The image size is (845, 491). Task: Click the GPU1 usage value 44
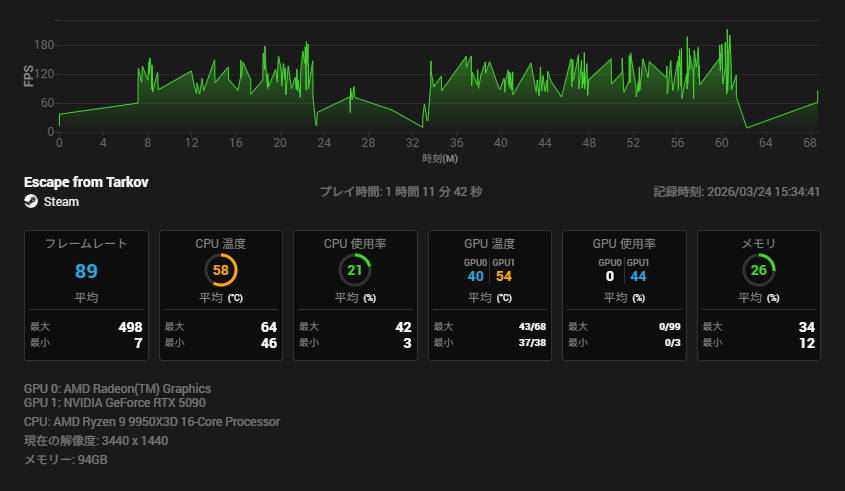[638, 276]
